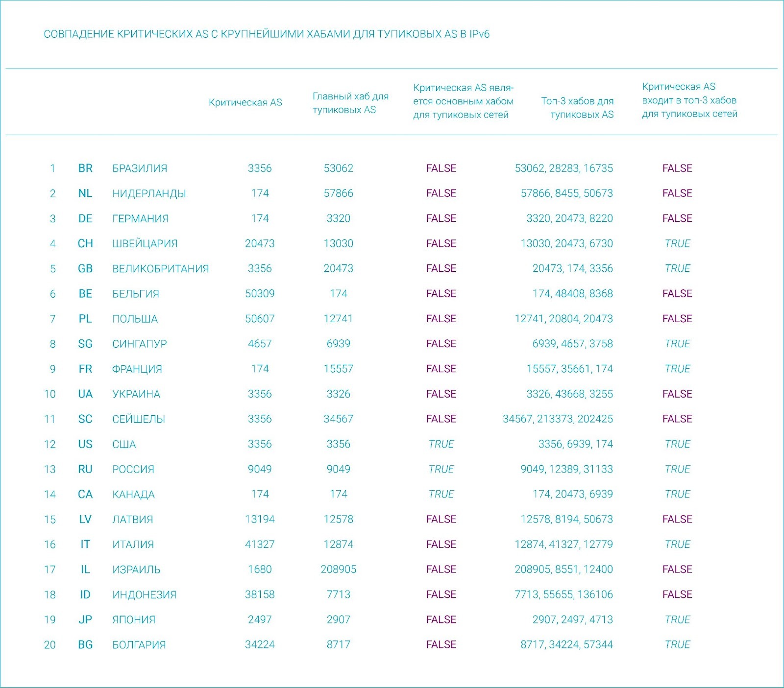The image size is (784, 688).
Task: Click main hub value 53062 for Brazil
Action: tap(338, 168)
